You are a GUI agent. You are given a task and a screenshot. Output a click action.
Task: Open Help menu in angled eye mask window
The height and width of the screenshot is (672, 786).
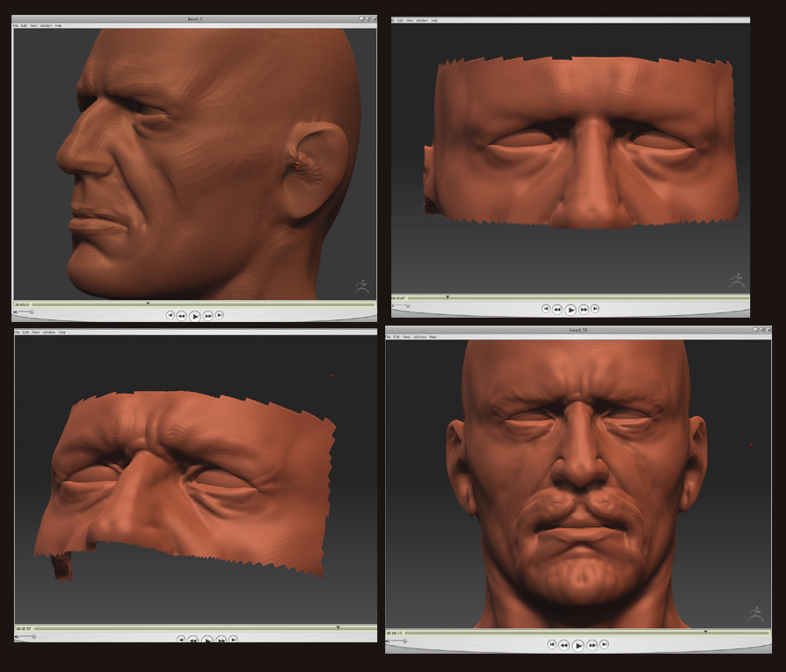(x=62, y=332)
